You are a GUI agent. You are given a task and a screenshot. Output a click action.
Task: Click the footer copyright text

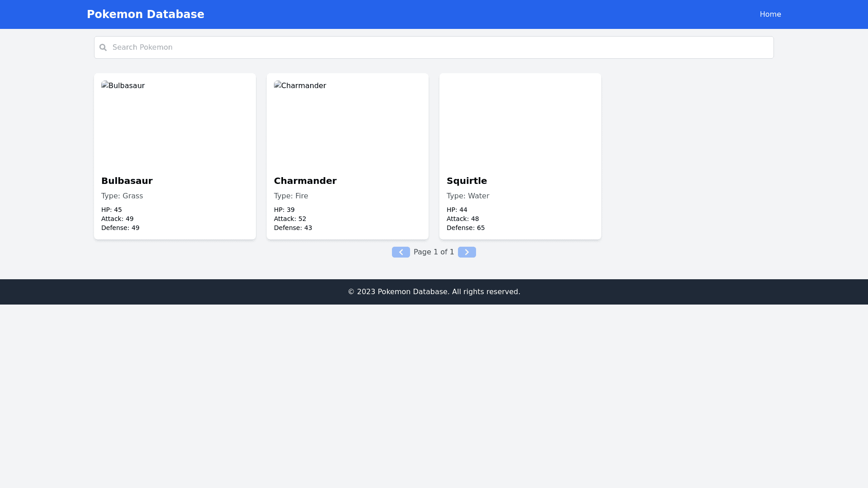(x=434, y=292)
